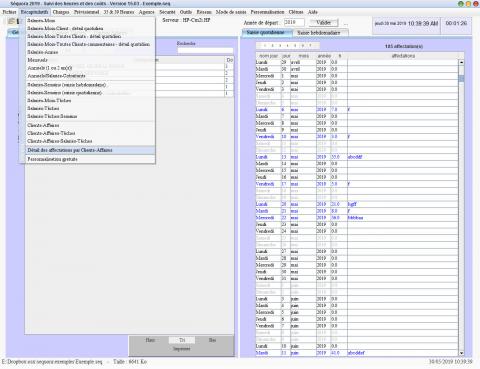Click the Serveur name label
This screenshot has height=369, width=480.
click(x=186, y=20)
